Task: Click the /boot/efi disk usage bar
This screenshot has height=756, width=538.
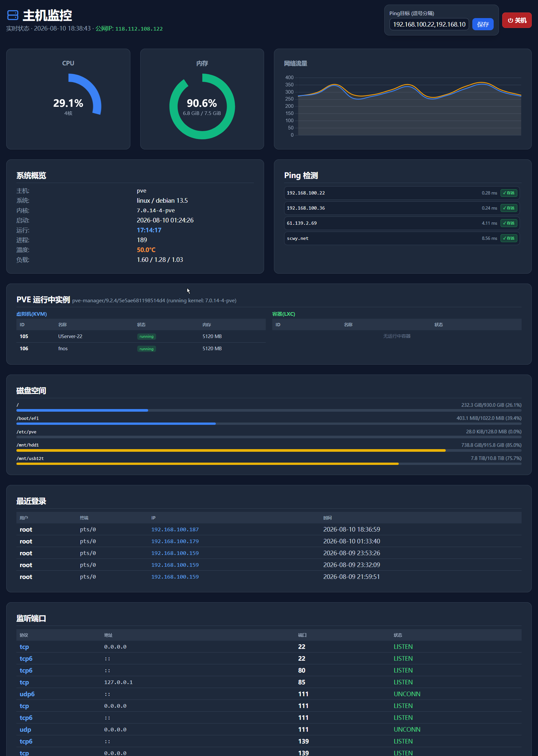Action: tap(269, 424)
